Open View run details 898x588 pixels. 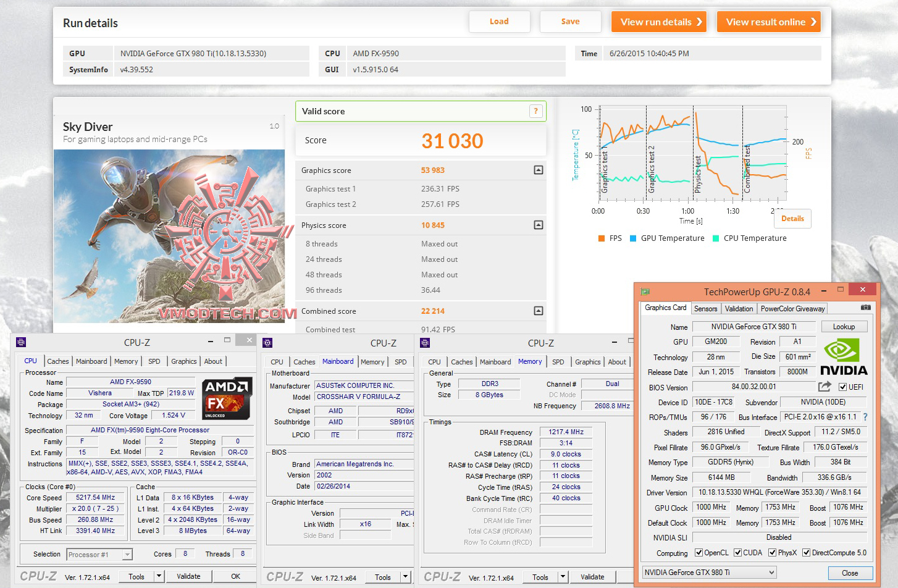[x=659, y=22]
